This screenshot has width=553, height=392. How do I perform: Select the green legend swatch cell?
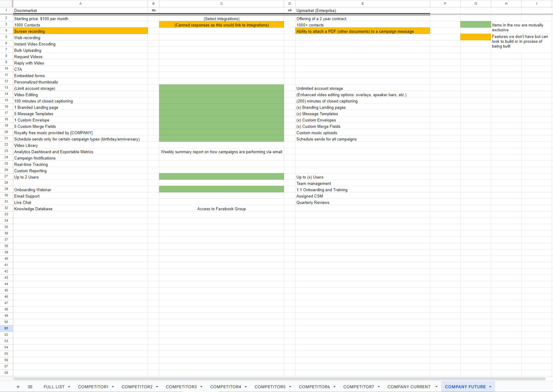click(x=475, y=25)
